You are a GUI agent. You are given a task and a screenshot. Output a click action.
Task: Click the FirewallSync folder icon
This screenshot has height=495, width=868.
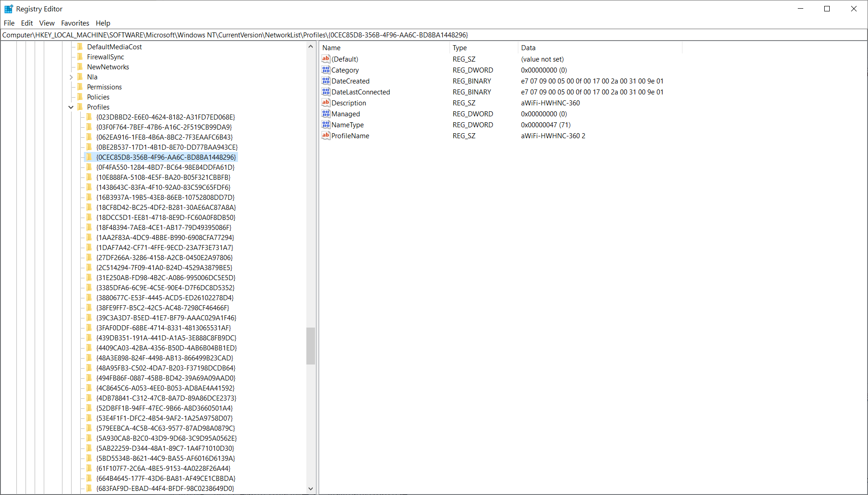80,57
